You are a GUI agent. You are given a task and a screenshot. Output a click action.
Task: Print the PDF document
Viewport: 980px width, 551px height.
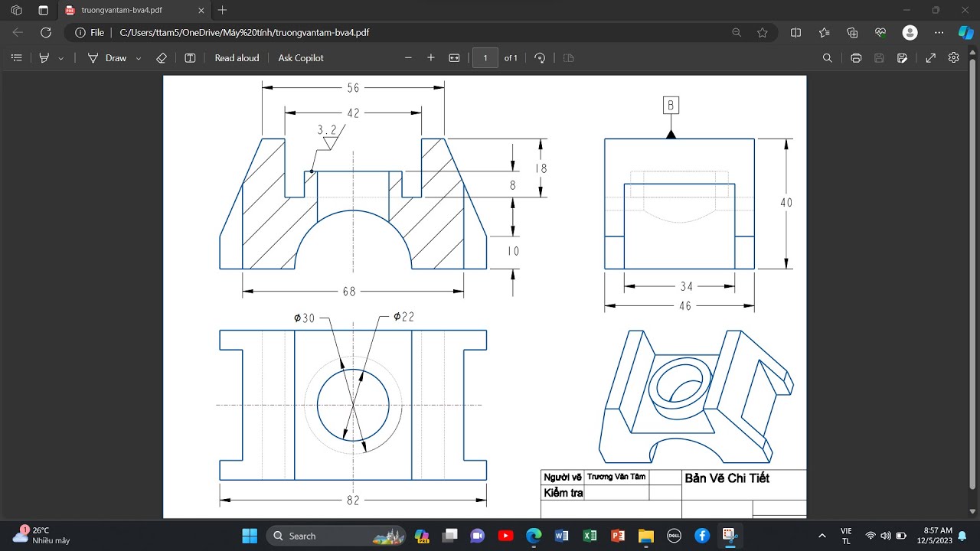pos(856,58)
